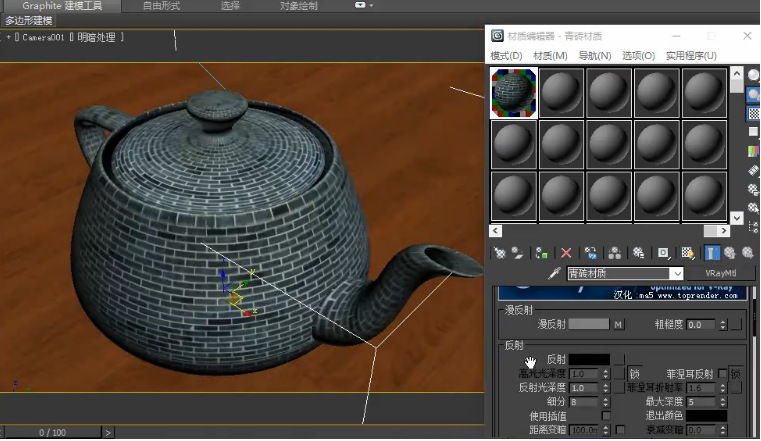Toggle the 高光光泽度 锁 lock button
This screenshot has height=441, width=761.
pos(634,374)
